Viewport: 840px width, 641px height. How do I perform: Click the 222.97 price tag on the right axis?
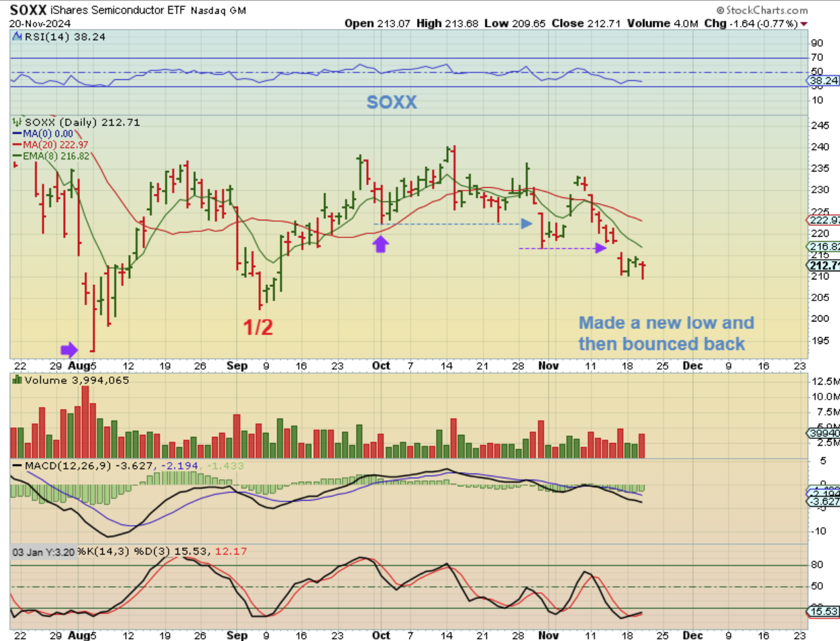click(824, 220)
